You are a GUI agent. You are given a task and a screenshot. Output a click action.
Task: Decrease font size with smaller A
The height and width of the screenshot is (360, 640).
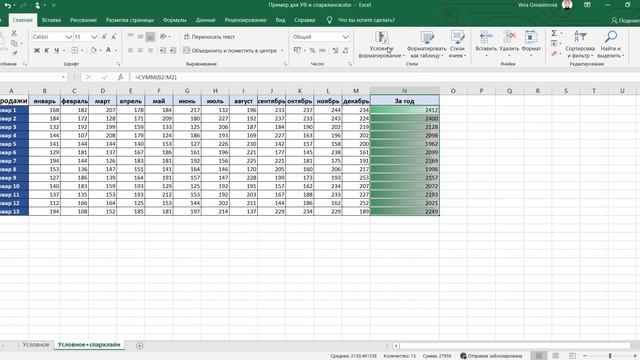(114, 37)
